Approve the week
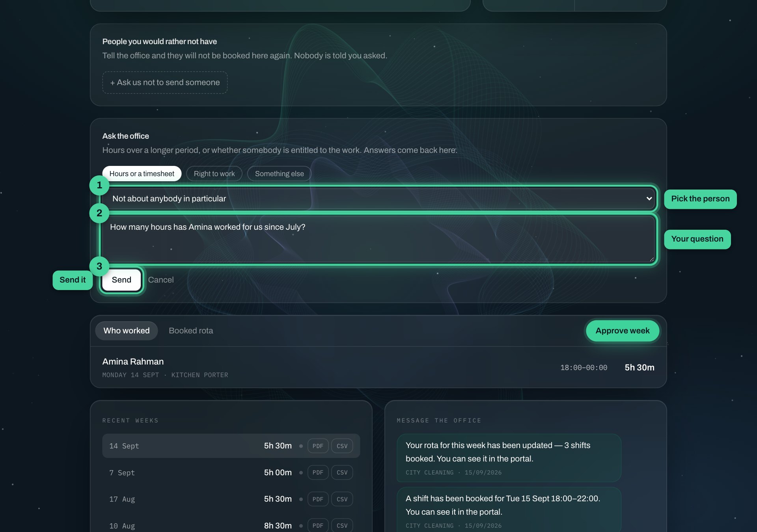Image resolution: width=757 pixels, height=532 pixels. pos(623,331)
